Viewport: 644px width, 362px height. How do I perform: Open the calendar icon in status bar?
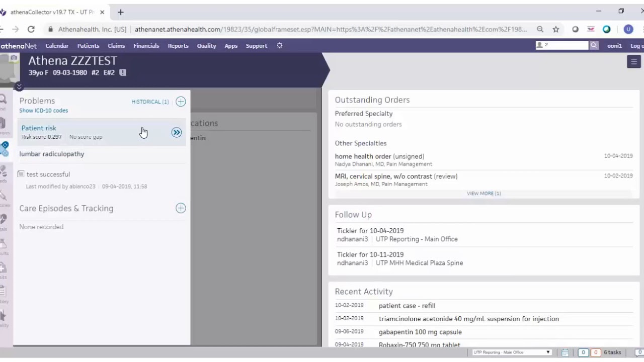565,352
